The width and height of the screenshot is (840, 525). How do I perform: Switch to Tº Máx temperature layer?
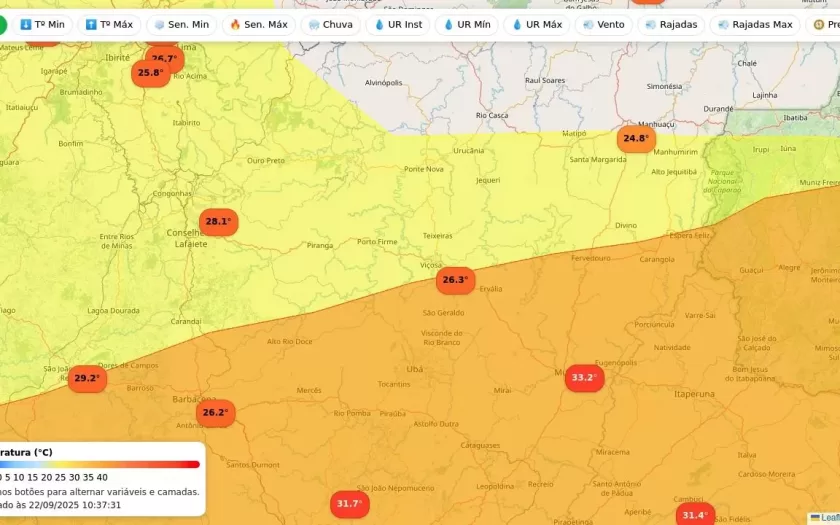[x=109, y=24]
